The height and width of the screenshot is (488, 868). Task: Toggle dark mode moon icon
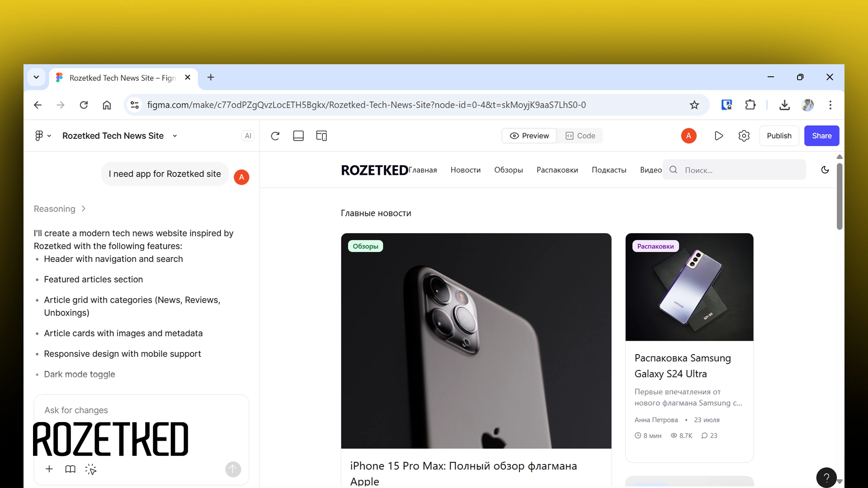pos(825,170)
